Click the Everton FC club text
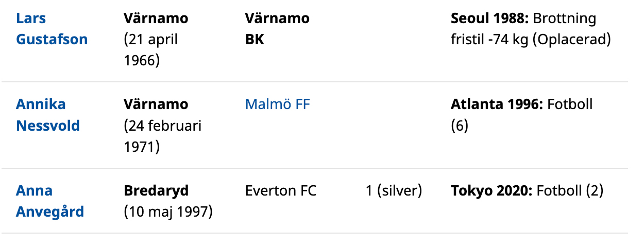Viewport: 644px width, 247px height. 281,191
